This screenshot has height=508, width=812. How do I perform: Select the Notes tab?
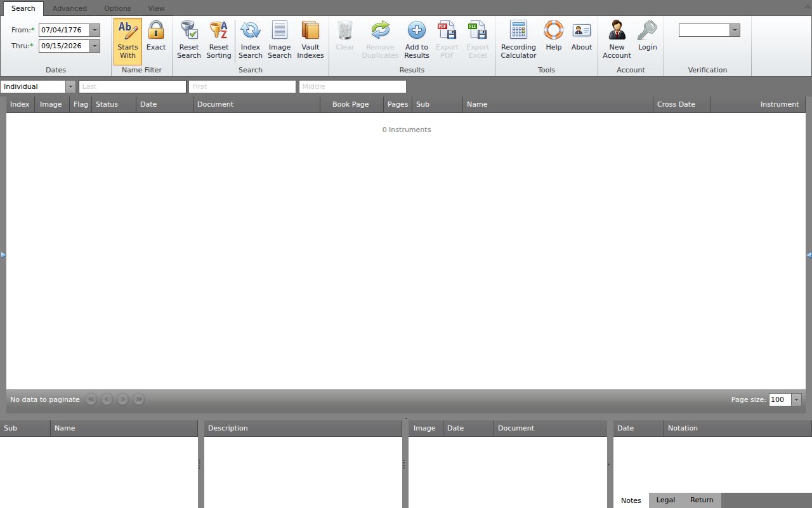coord(631,500)
